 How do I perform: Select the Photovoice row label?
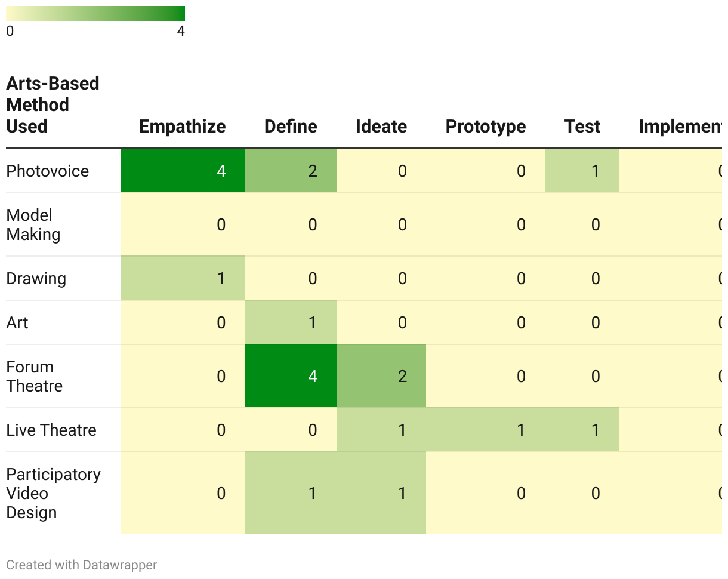pos(48,171)
